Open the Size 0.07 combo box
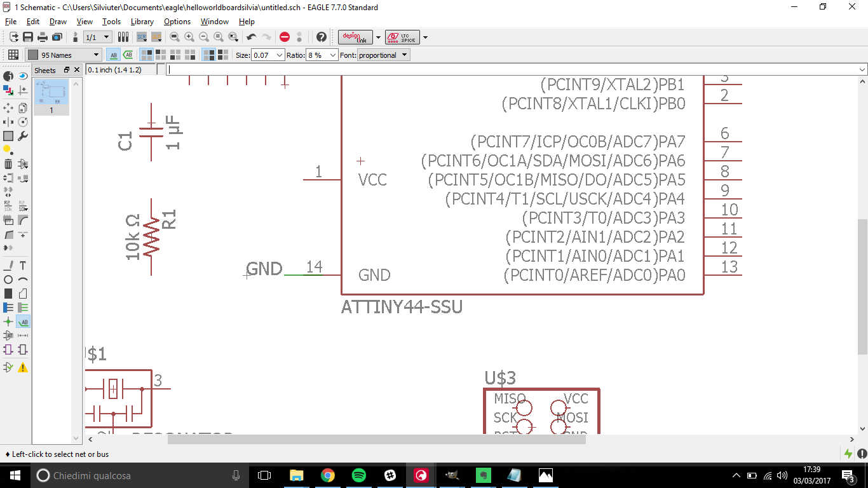Viewport: 868px width, 488px height. [x=268, y=55]
